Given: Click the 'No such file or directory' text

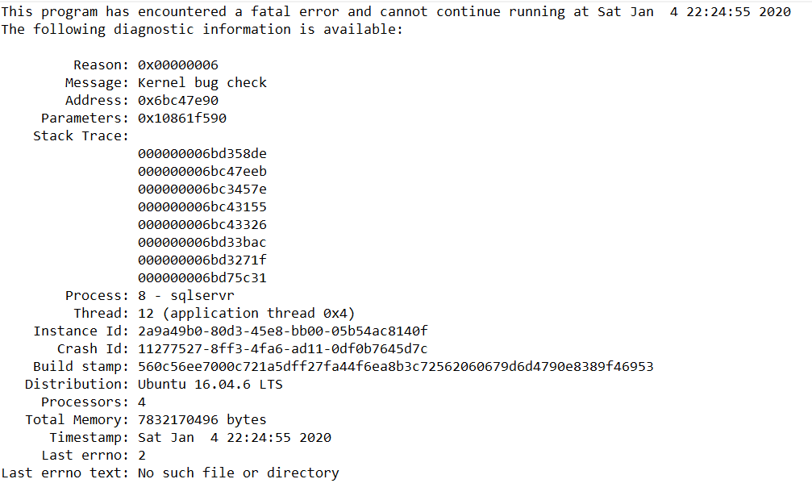Looking at the screenshot, I should click(238, 473).
